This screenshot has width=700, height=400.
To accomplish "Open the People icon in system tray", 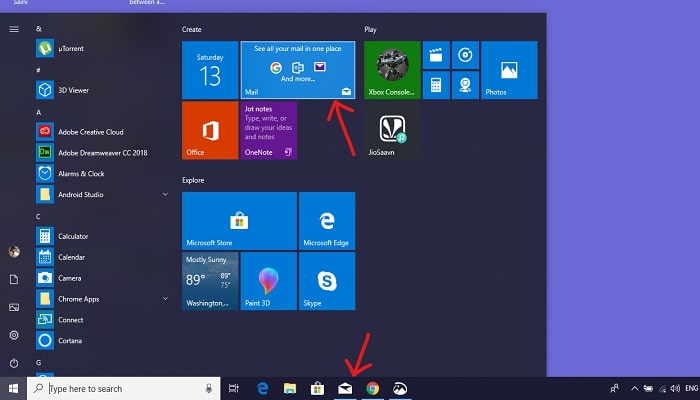I will (615, 388).
